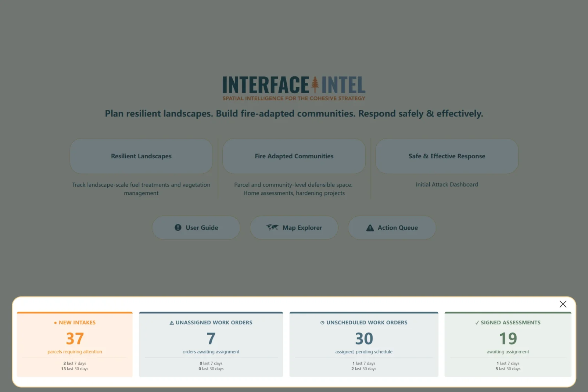Close the action queue summary panel
This screenshot has height=392, width=588.
point(563,304)
